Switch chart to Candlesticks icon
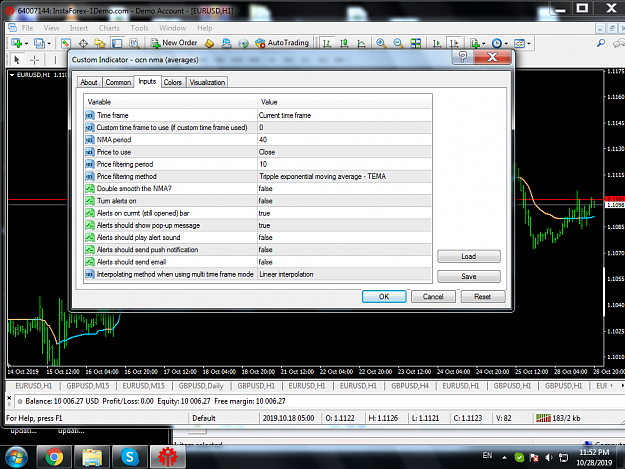 coord(344,43)
